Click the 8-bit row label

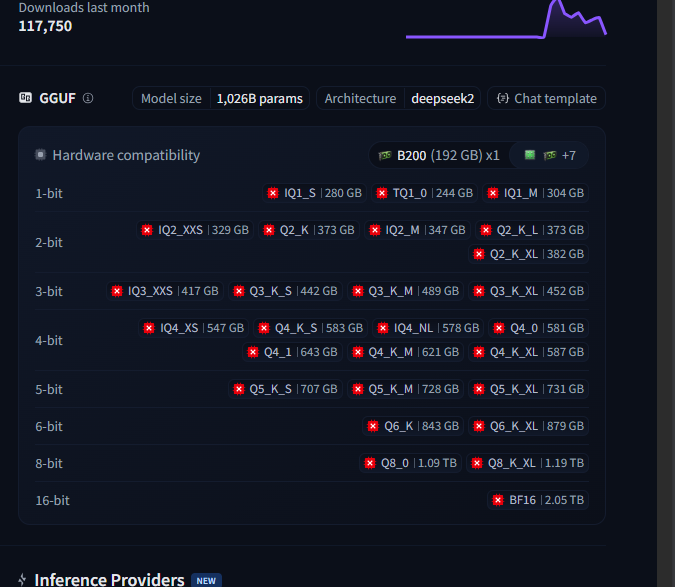(49, 463)
